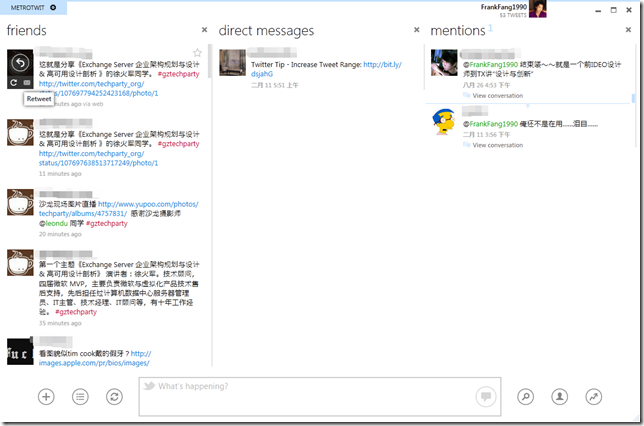Click the coffee cup avatar of 11 minutes ago tweet
The image size is (644, 426).
point(20,133)
